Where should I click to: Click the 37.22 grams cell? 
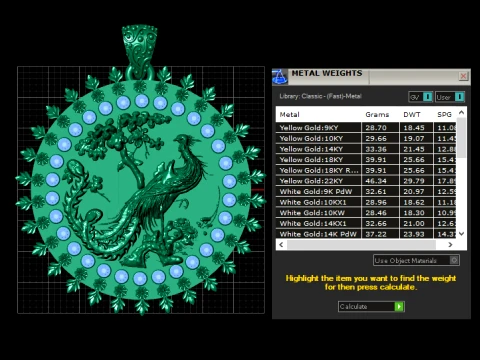point(380,234)
